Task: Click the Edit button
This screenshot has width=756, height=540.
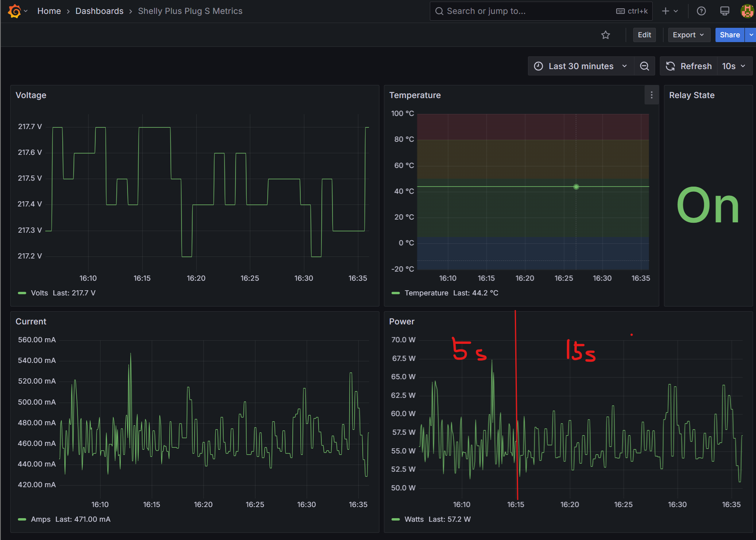Action: (644, 35)
